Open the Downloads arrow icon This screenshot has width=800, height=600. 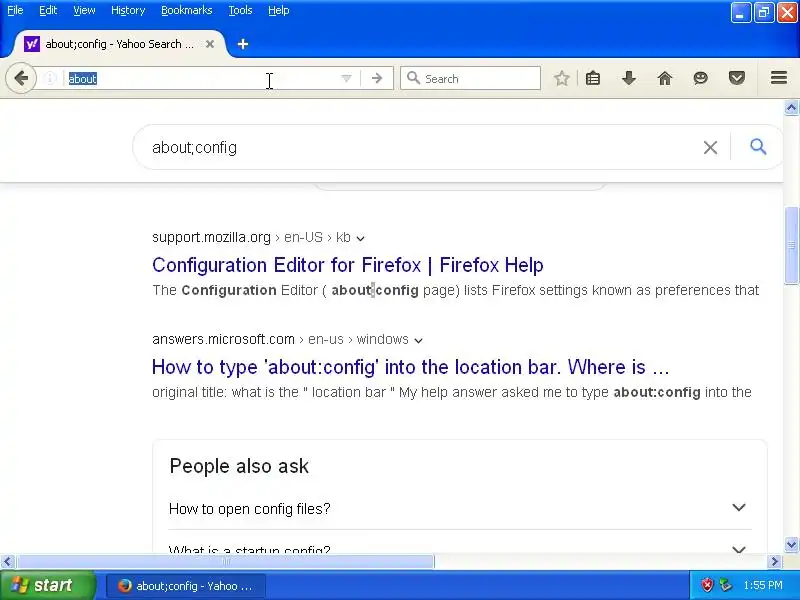(x=629, y=78)
